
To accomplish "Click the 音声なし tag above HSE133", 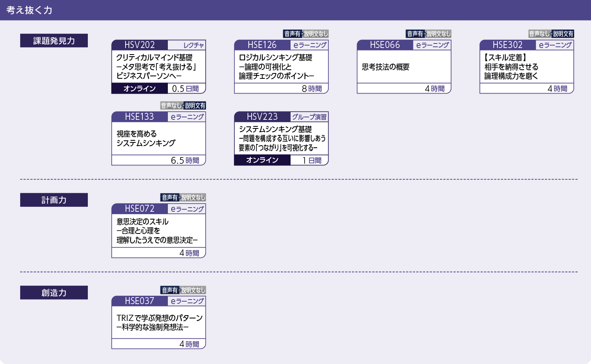I will click(171, 105).
